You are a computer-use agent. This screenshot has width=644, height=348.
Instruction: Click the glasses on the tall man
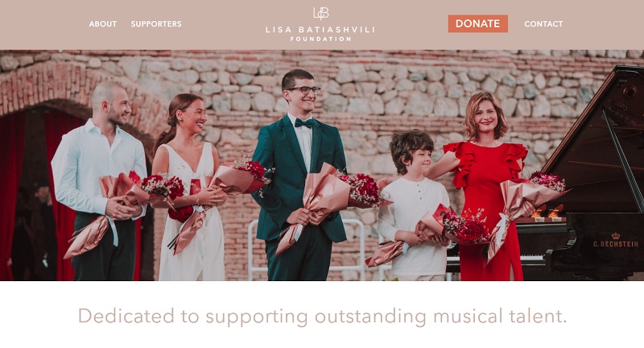(x=305, y=89)
